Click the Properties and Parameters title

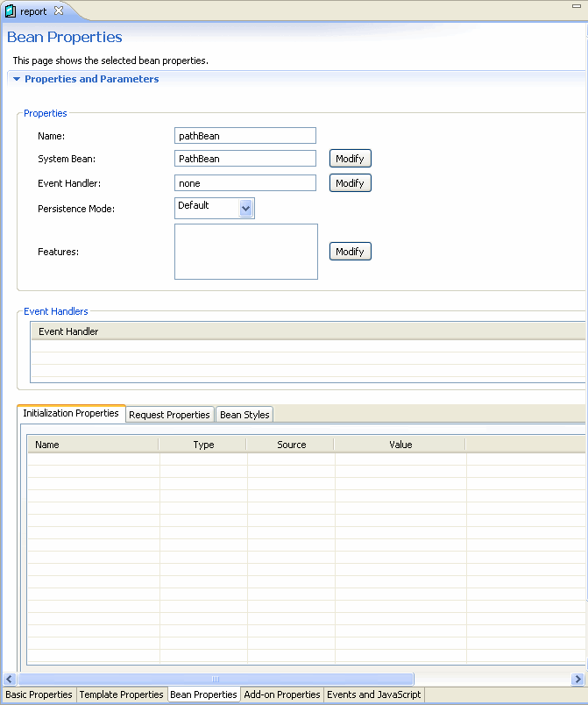[92, 79]
